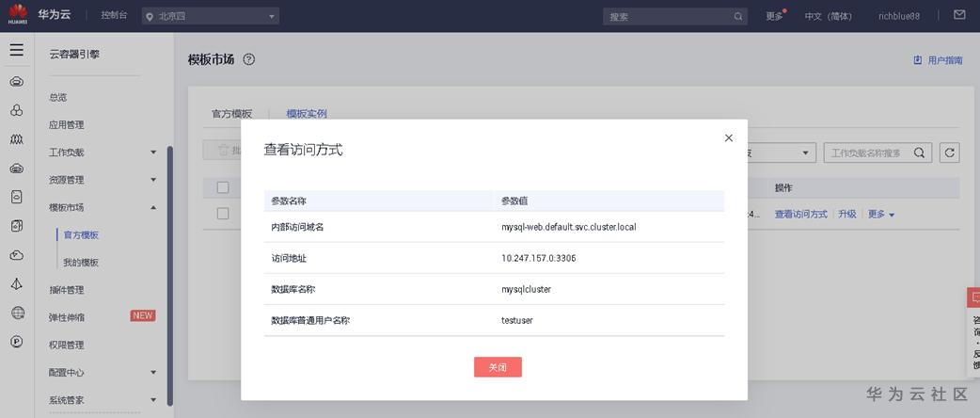
Task: Click the red feedback chat icon
Action: [973, 298]
